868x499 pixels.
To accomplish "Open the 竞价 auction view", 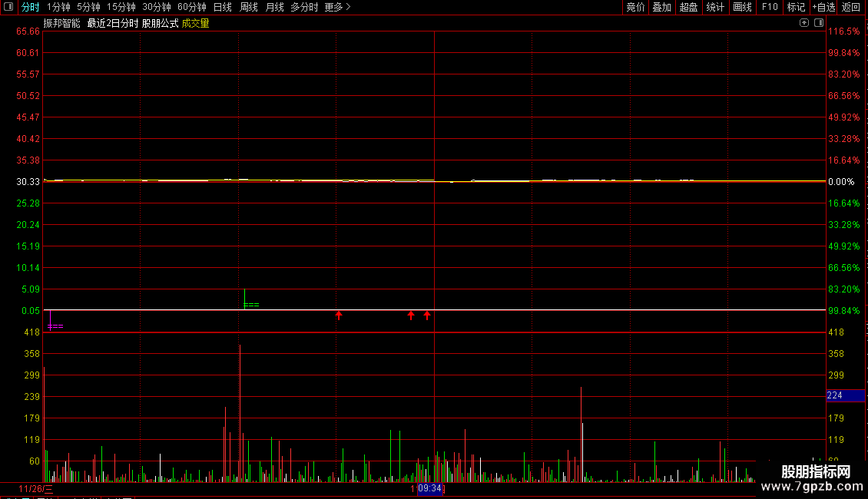I will (x=635, y=7).
